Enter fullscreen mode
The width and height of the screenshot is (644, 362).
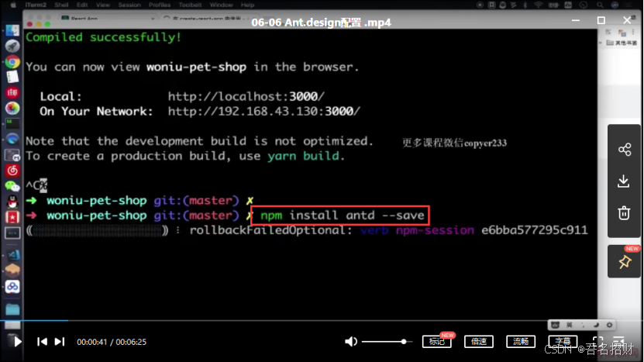pyautogui.click(x=598, y=341)
